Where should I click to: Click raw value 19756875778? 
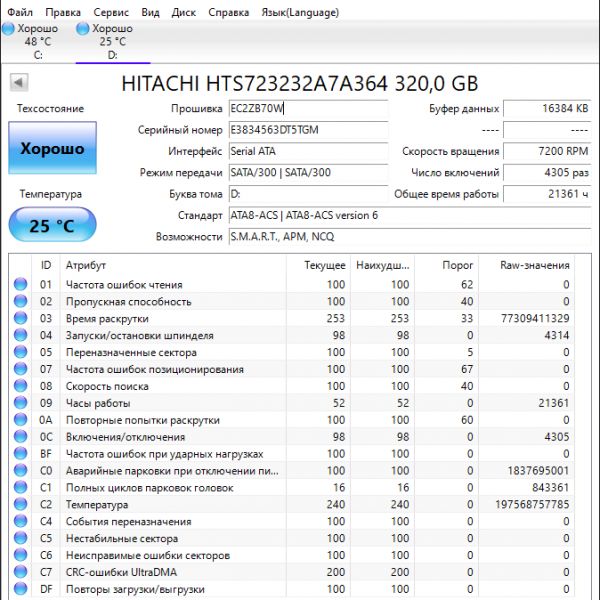[x=532, y=504]
